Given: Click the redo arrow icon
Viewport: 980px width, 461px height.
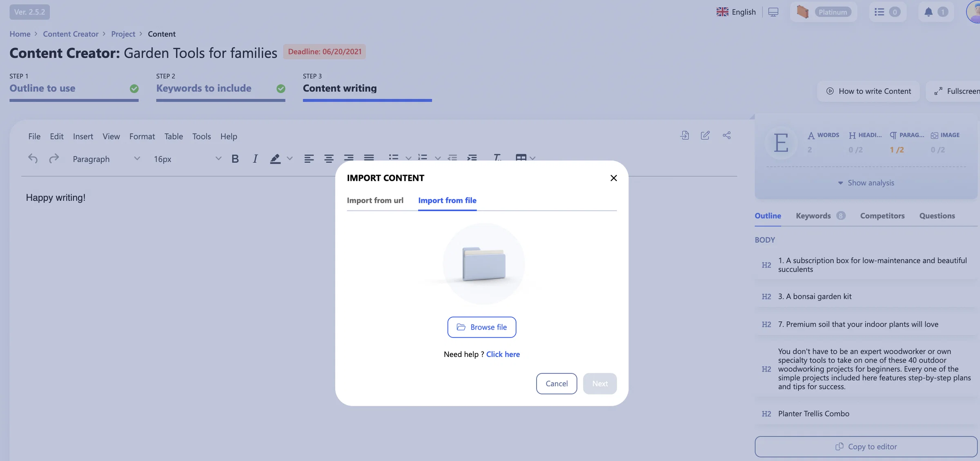Looking at the screenshot, I should click(x=53, y=158).
